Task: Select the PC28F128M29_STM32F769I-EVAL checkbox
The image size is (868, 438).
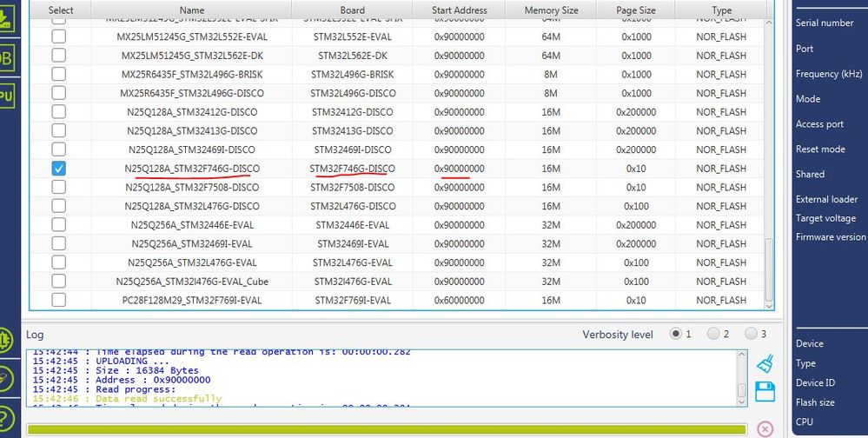Action: pyautogui.click(x=58, y=300)
